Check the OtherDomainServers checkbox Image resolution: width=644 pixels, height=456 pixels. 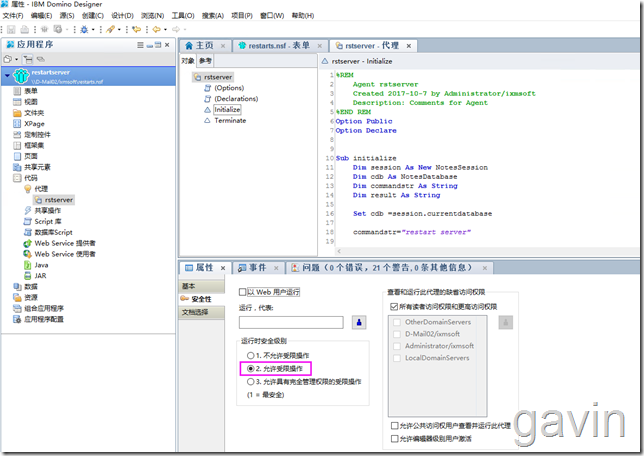point(397,322)
